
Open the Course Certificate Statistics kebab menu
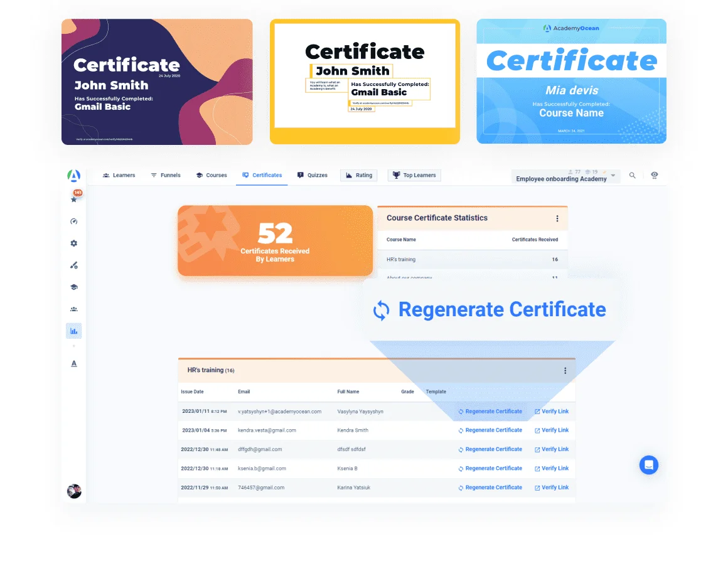[557, 218]
